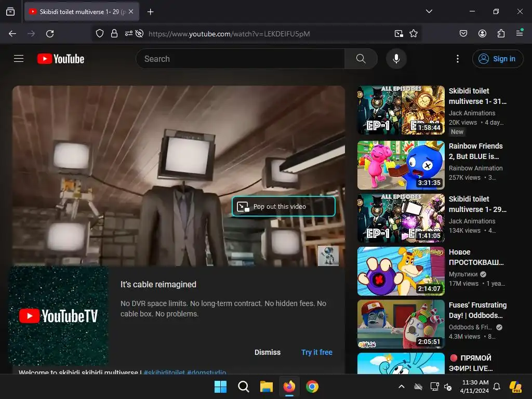Open Skibidi toilet multiverse 1-31 title

click(x=477, y=96)
